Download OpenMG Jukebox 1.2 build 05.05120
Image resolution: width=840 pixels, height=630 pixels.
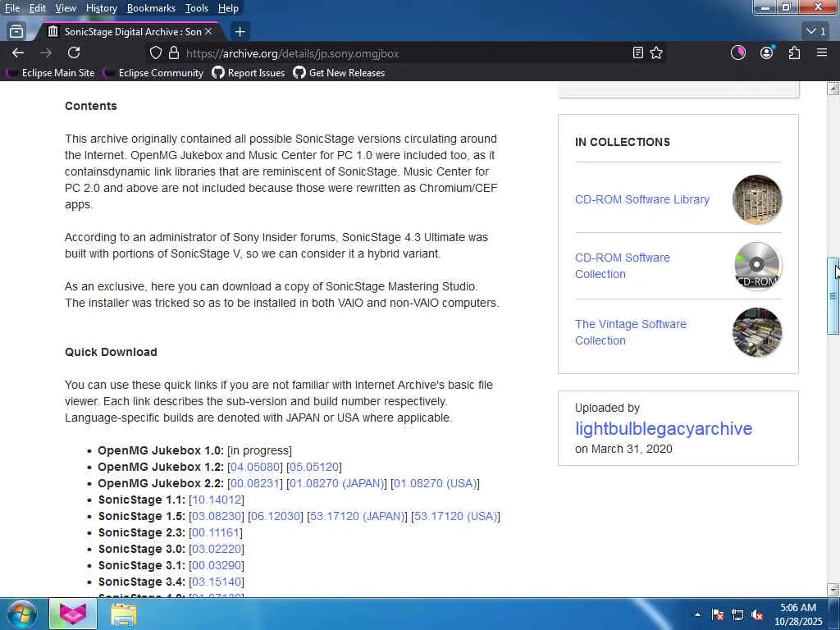click(314, 467)
